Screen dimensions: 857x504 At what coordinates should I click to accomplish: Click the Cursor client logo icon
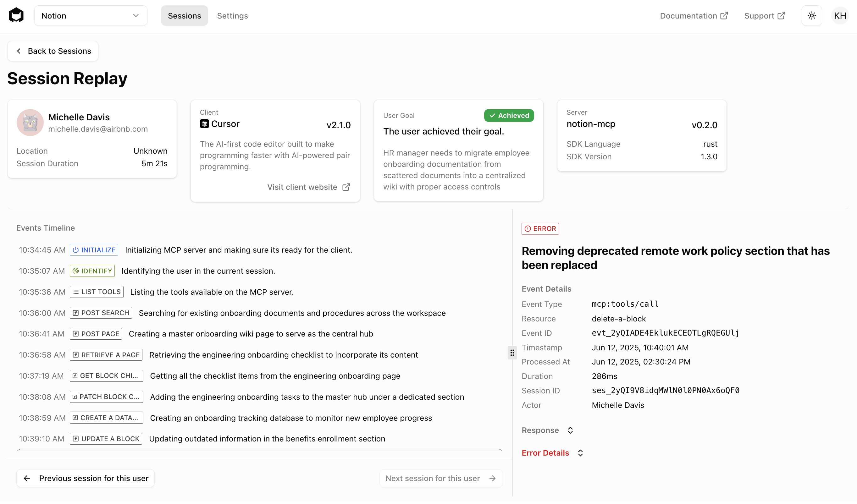point(204,124)
